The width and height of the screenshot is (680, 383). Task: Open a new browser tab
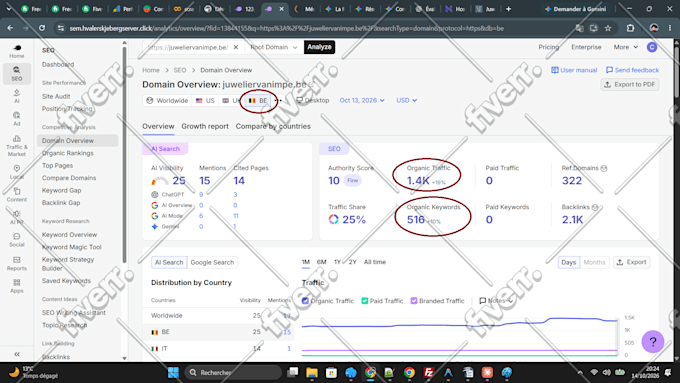point(508,9)
